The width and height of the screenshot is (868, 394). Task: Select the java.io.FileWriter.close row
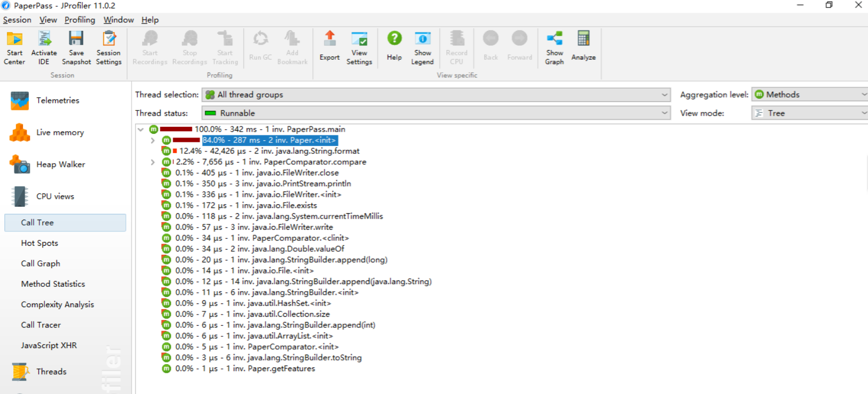click(250, 173)
